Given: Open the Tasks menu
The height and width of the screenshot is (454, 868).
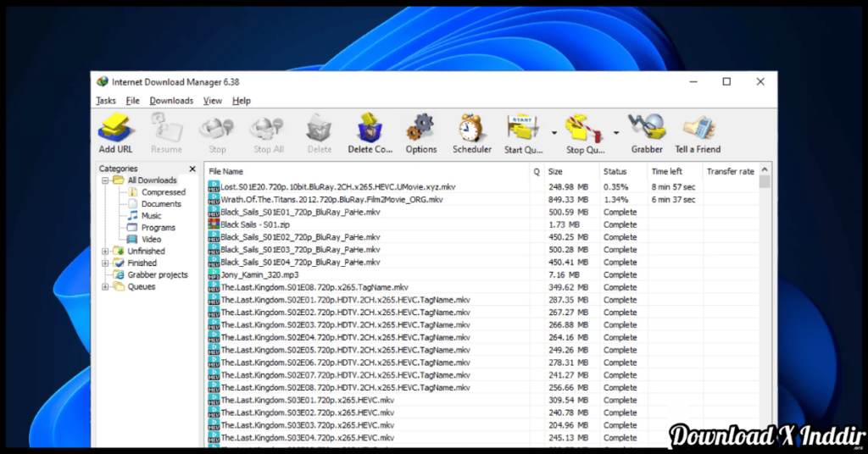Looking at the screenshot, I should (x=106, y=101).
